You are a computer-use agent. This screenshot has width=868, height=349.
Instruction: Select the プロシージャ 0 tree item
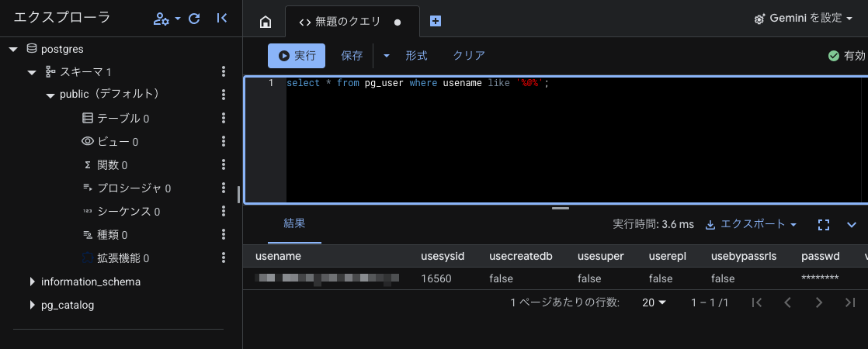point(127,188)
